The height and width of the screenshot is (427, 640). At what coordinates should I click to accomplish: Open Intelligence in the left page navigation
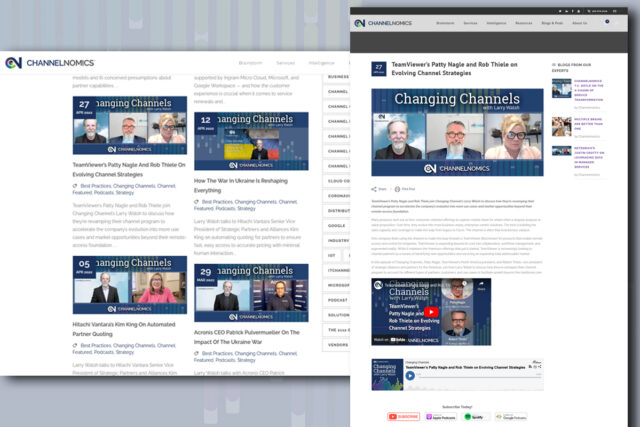click(x=322, y=63)
